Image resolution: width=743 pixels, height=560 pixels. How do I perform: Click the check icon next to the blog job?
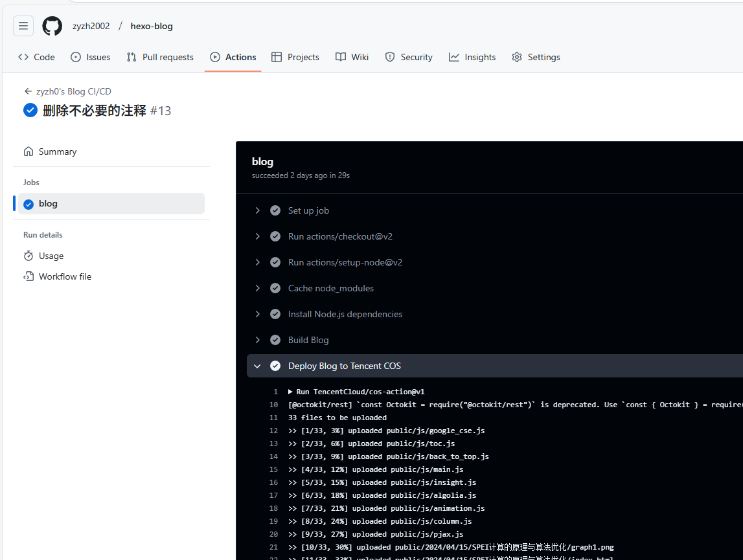pyautogui.click(x=29, y=203)
